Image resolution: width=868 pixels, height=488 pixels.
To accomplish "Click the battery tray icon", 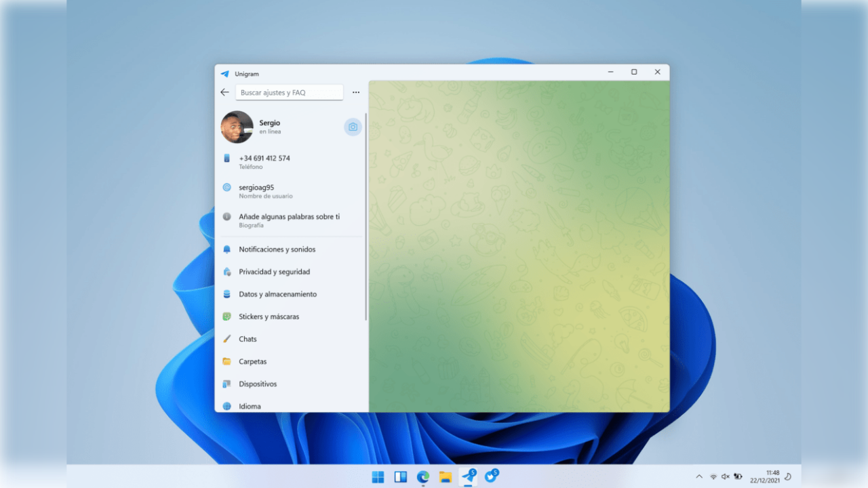I will click(738, 477).
